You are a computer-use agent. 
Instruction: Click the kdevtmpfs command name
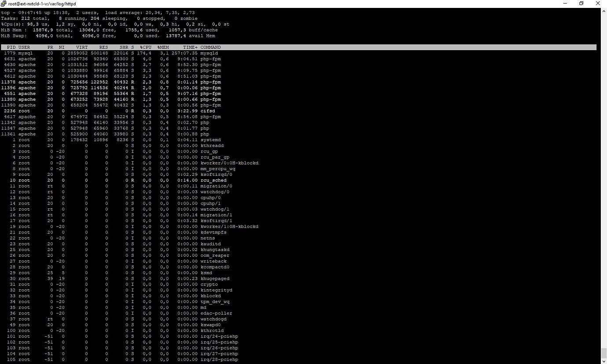click(x=214, y=232)
